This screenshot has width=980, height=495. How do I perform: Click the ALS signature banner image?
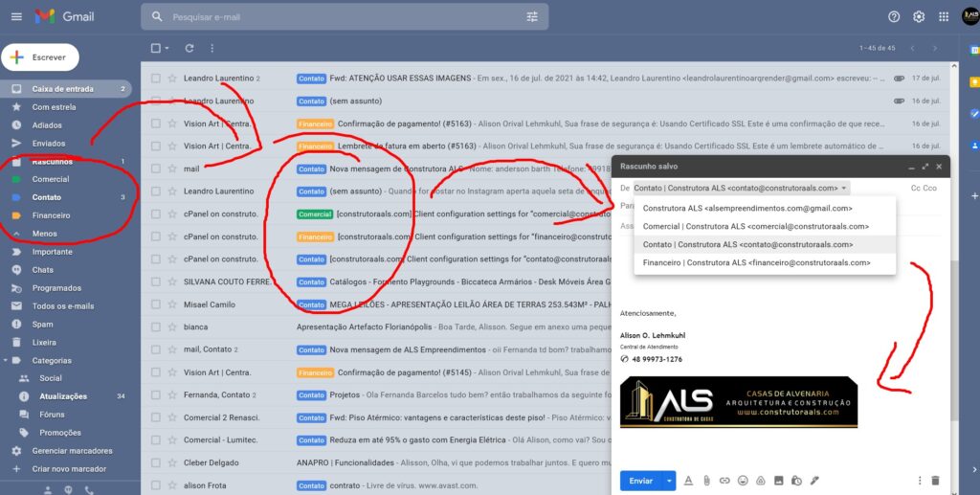pyautogui.click(x=738, y=402)
